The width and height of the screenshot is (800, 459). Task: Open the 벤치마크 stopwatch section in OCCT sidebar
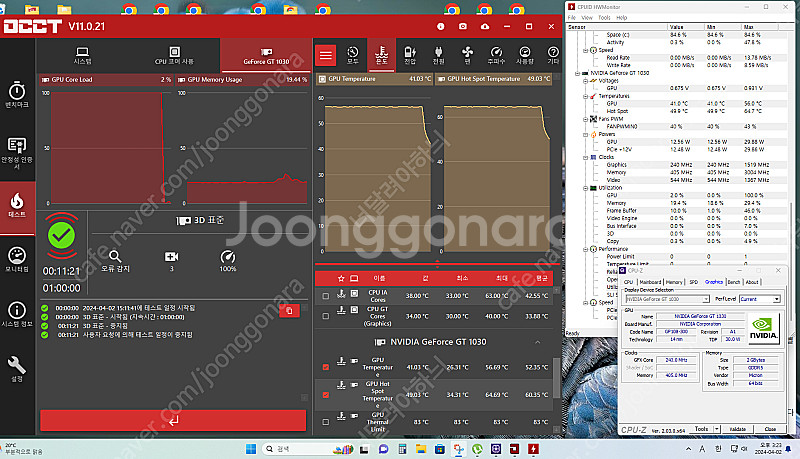coord(17,94)
